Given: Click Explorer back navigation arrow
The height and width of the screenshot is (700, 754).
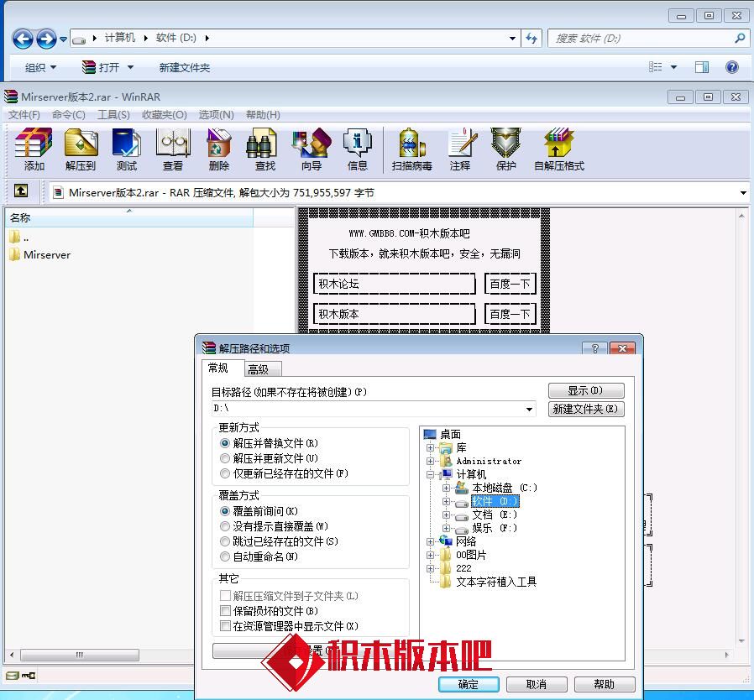Looking at the screenshot, I should [x=23, y=39].
